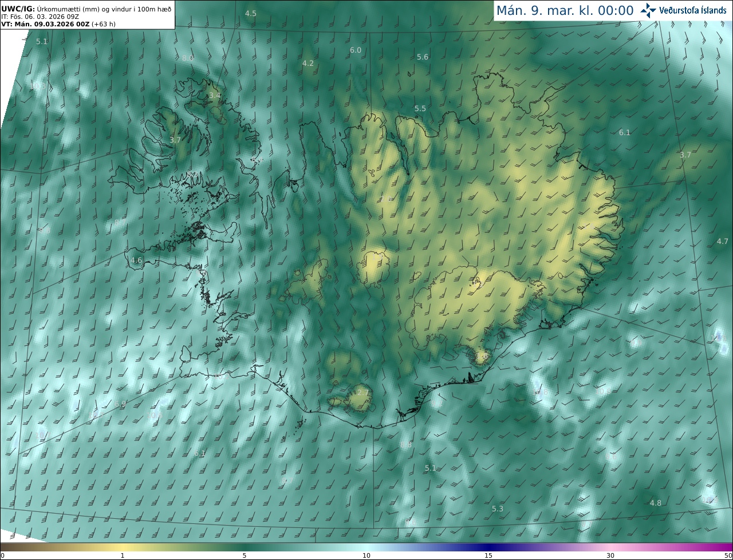Click the 5.6 value on the map
The image size is (733, 560).
pos(423,57)
